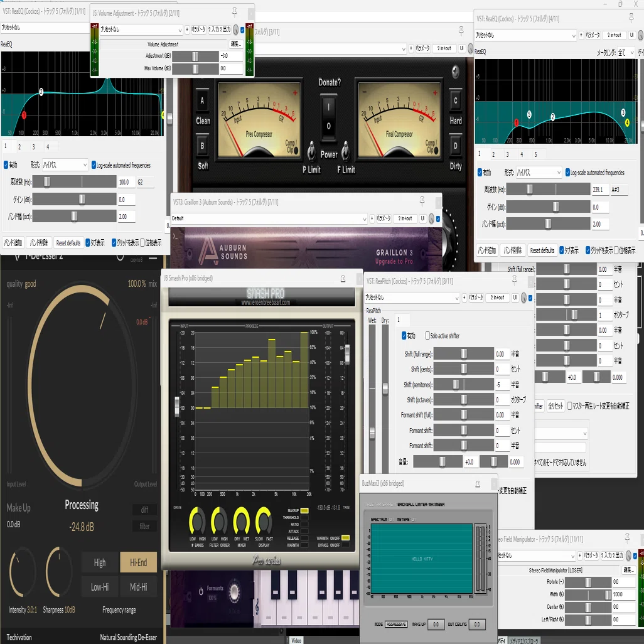
Task: Select Hi-End frequency range in De-Esser
Action: [x=139, y=562]
